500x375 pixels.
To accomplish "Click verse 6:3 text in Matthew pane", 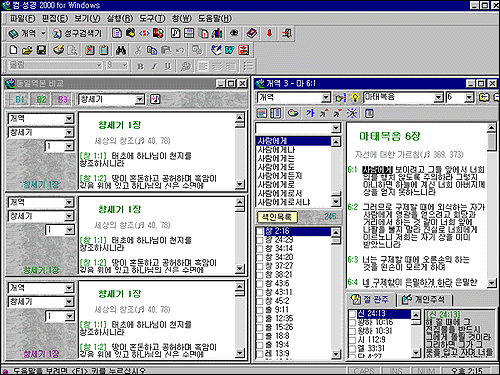I will pos(415,263).
